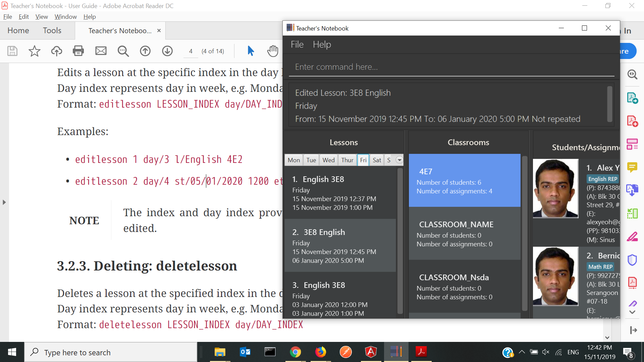This screenshot has width=644, height=362.
Task: Select the hand pan tool
Action: [x=272, y=51]
